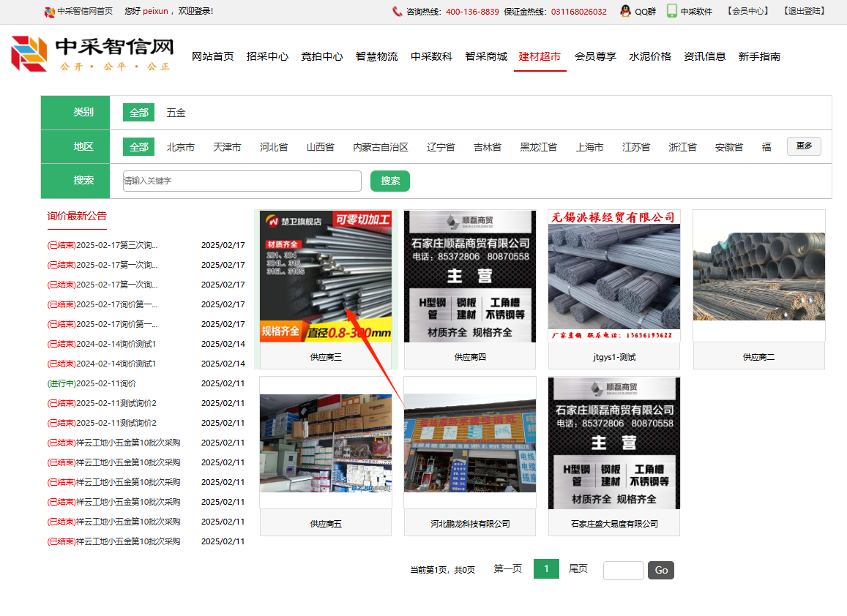The height and width of the screenshot is (616, 847).
Task: Open 会员尊享 in the navigation
Action: tap(595, 56)
